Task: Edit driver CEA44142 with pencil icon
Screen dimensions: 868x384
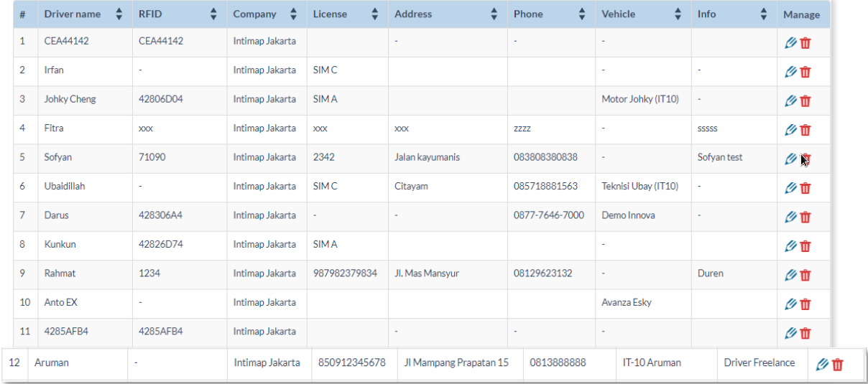Action: [x=791, y=42]
